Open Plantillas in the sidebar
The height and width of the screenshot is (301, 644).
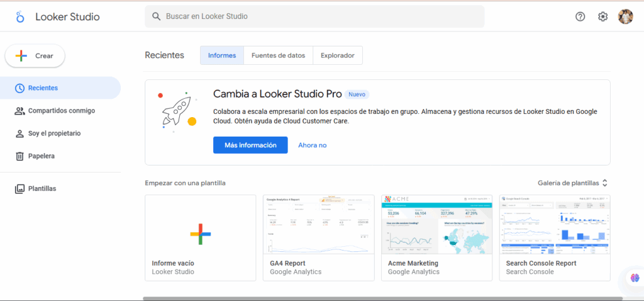pyautogui.click(x=60, y=189)
